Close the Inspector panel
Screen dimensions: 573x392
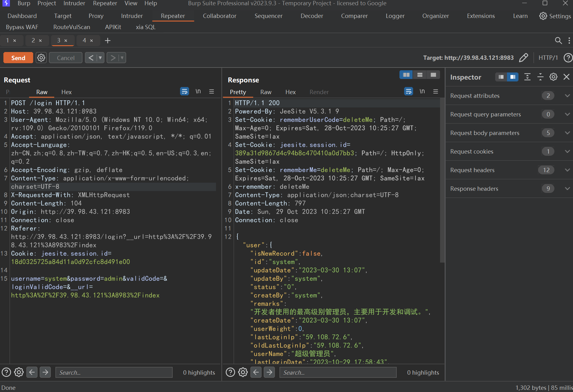(566, 77)
